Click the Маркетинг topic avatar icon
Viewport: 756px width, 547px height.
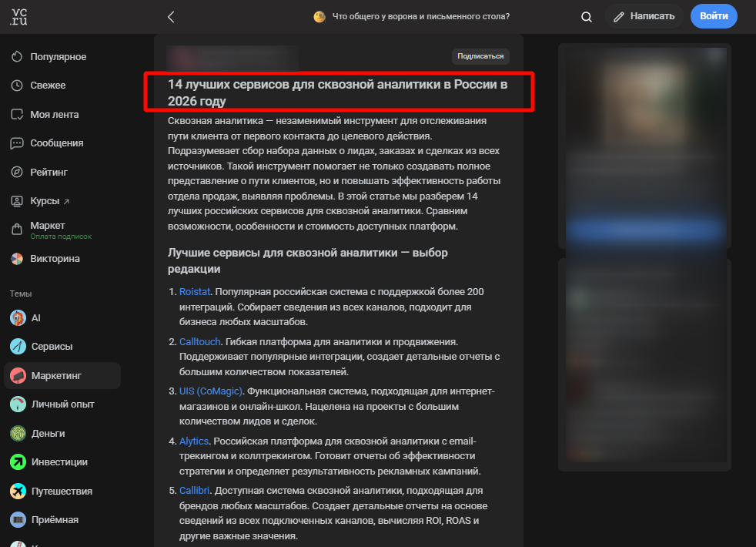[x=18, y=376]
